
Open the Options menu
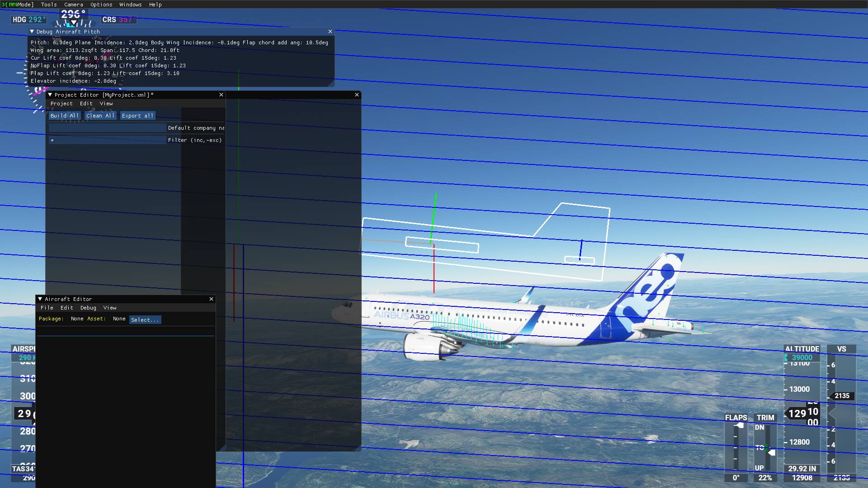coord(101,5)
